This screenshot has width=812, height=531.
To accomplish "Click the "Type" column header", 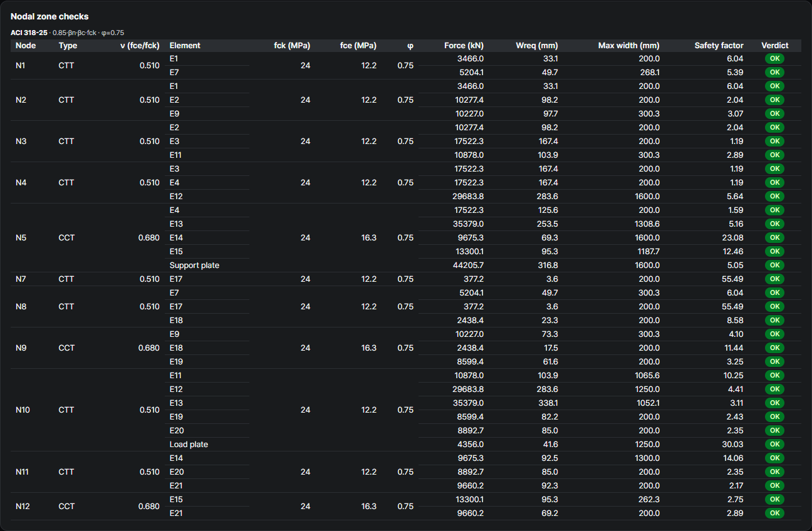I will point(68,46).
